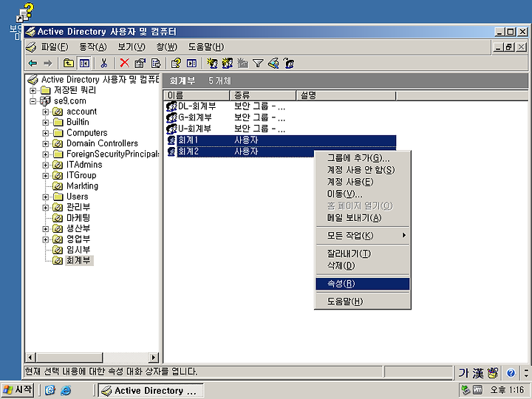Click the U-회계부 group icon
The height and width of the screenshot is (399, 532).
coord(171,129)
